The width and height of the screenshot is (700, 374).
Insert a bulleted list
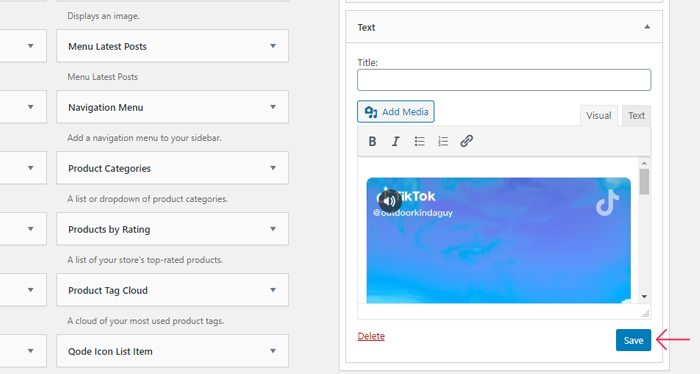coord(419,141)
